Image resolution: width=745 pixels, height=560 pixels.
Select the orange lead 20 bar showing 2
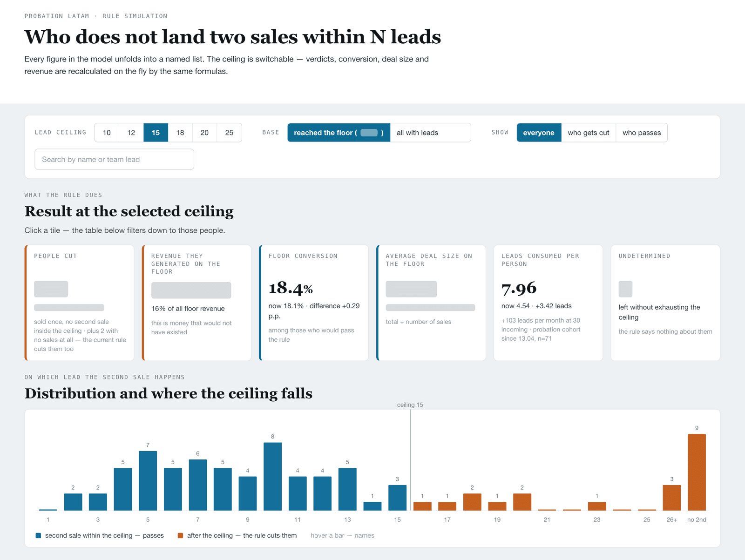(x=522, y=502)
